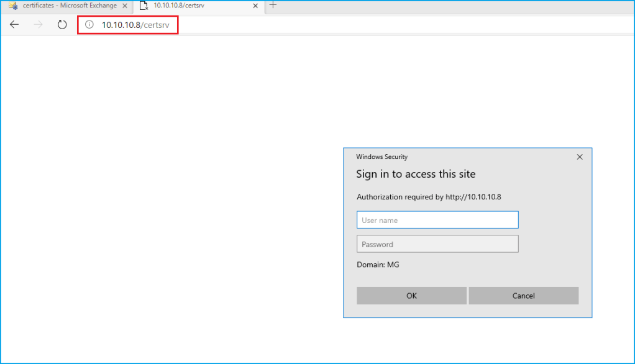
Task: Click the Forward navigation arrow
Action: [x=38, y=25]
